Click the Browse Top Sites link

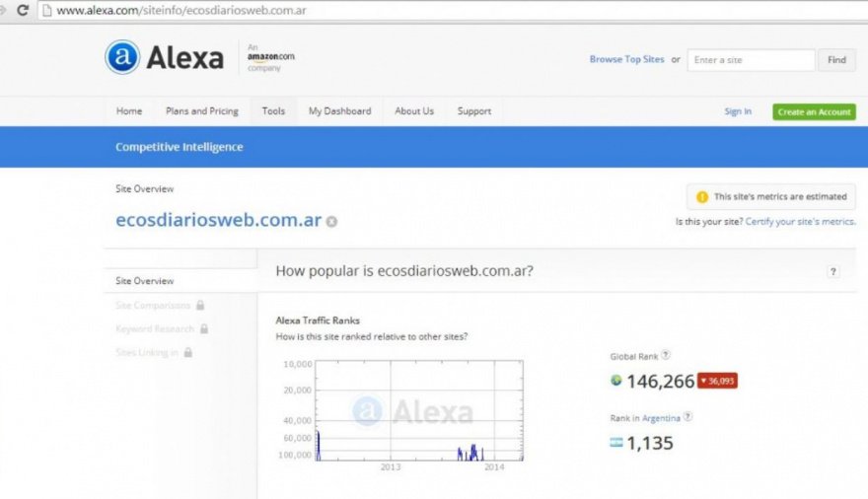(x=626, y=59)
